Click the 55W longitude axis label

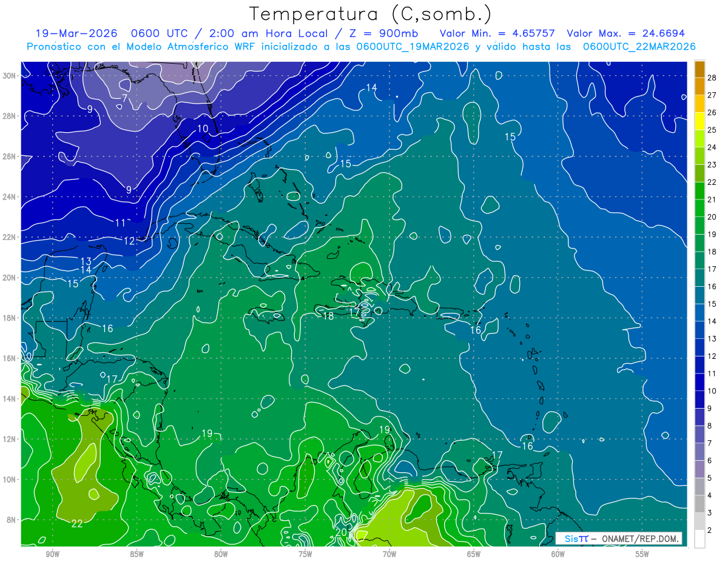[642, 554]
